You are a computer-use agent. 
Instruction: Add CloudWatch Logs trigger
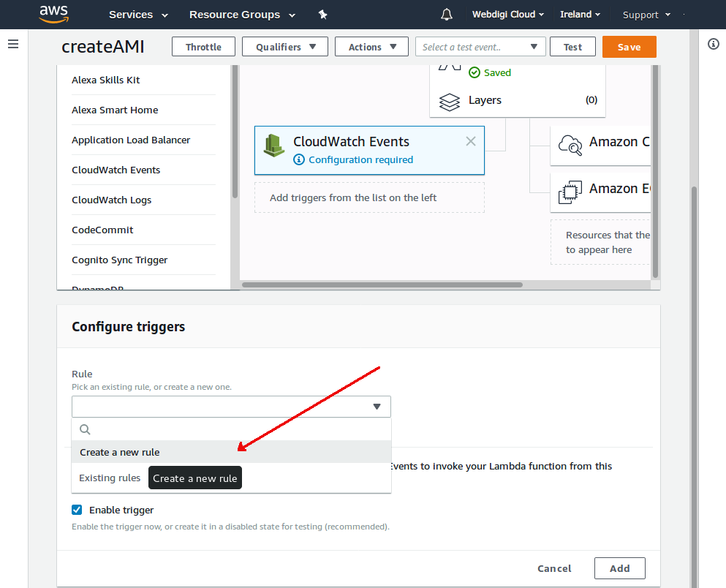click(x=143, y=200)
